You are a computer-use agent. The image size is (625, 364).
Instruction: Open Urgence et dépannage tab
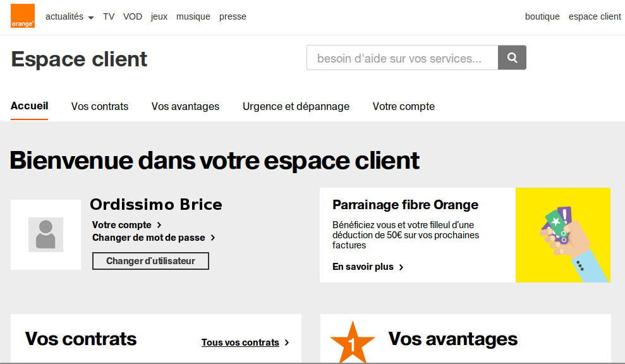coord(296,106)
